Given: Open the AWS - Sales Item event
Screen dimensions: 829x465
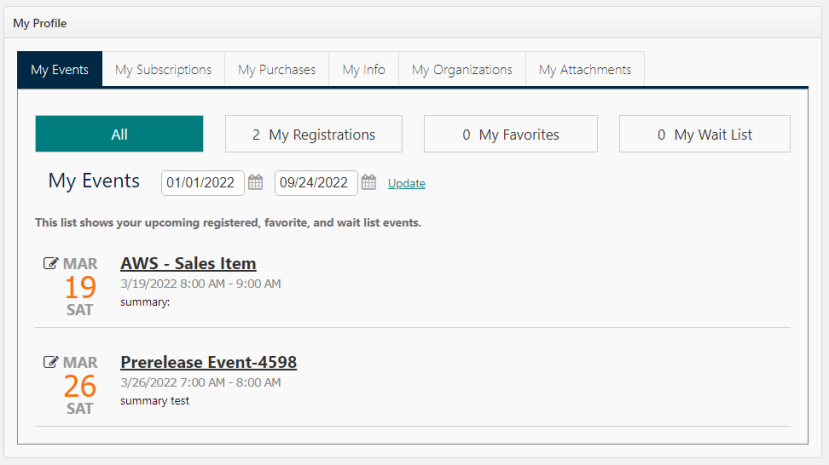Looking at the screenshot, I should pyautogui.click(x=188, y=263).
